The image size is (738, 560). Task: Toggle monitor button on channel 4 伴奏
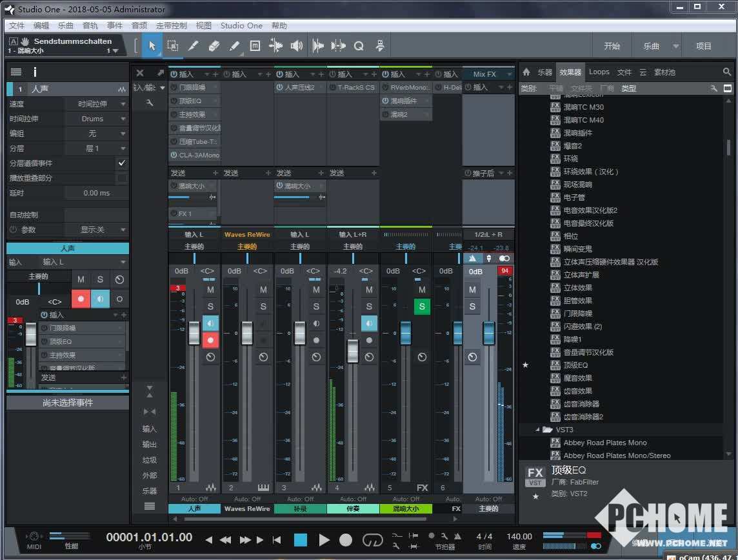pos(369,323)
